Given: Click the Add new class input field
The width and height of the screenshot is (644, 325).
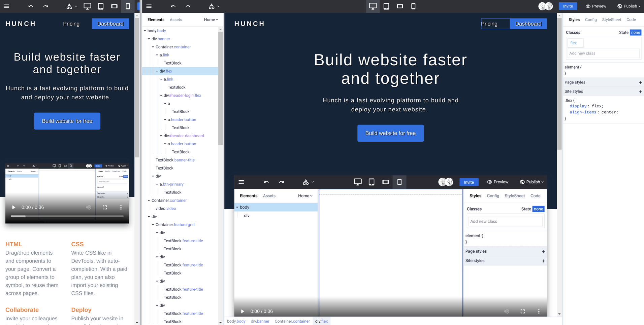Looking at the screenshot, I should pos(603,53).
